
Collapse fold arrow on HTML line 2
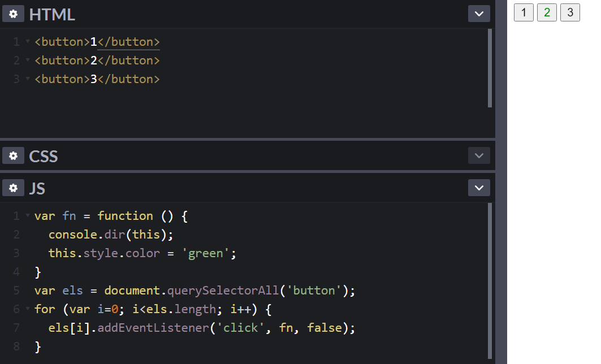[x=28, y=60]
